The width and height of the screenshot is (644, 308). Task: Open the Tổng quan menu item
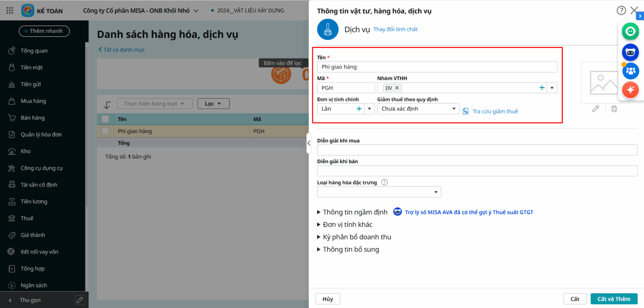[x=34, y=51]
